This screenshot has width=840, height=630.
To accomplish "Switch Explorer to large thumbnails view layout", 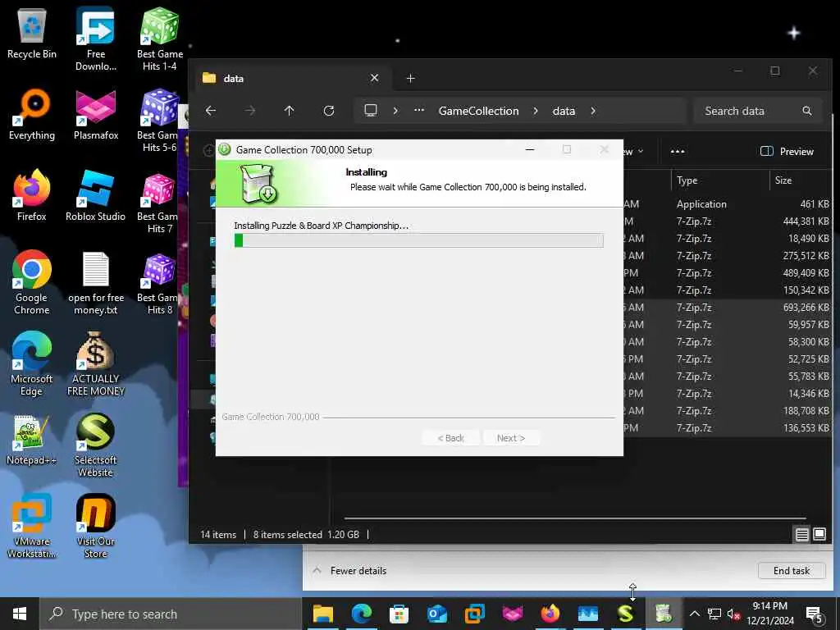I will [819, 534].
